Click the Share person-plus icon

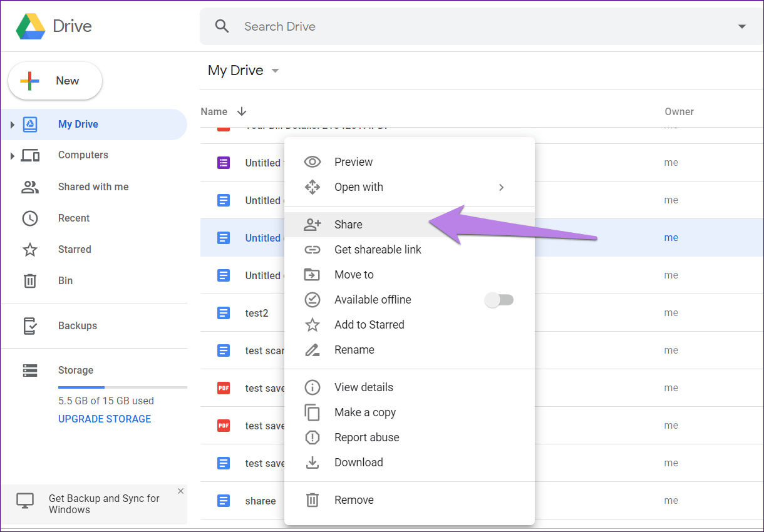coord(312,225)
